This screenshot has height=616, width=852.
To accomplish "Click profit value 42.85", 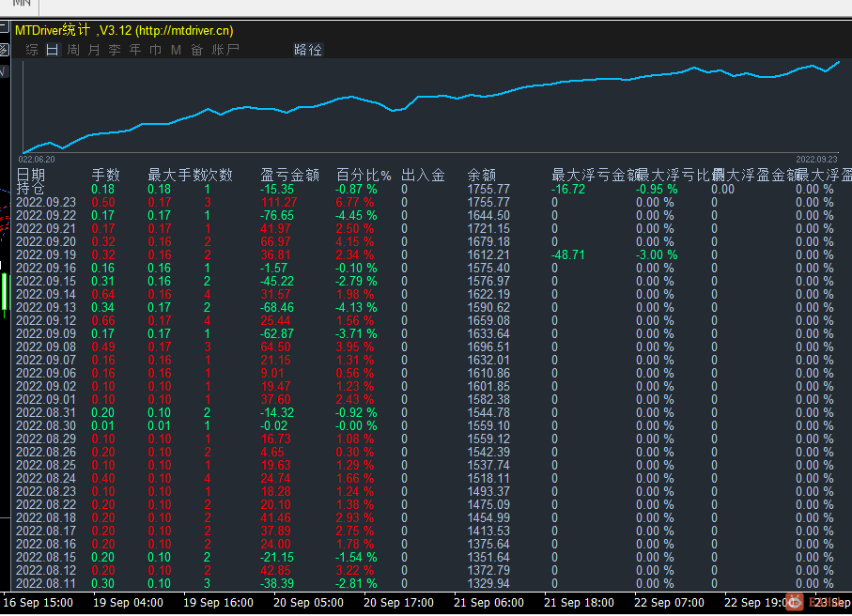I will click(x=275, y=570).
